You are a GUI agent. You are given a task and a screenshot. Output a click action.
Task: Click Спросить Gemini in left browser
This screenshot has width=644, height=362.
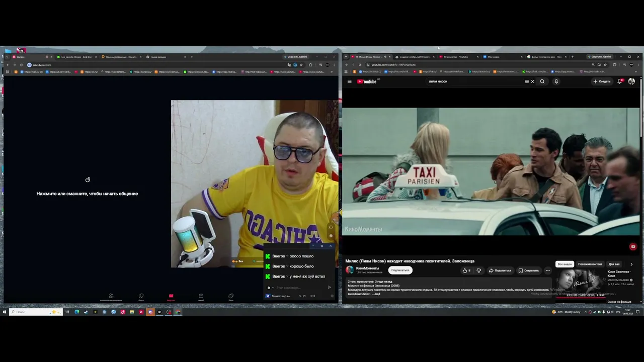pos(296,57)
